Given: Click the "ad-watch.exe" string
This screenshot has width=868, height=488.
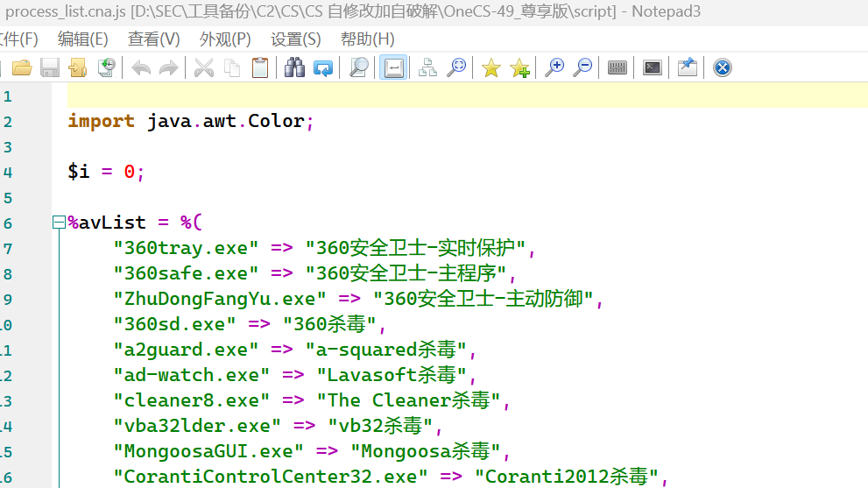Looking at the screenshot, I should [192, 376].
